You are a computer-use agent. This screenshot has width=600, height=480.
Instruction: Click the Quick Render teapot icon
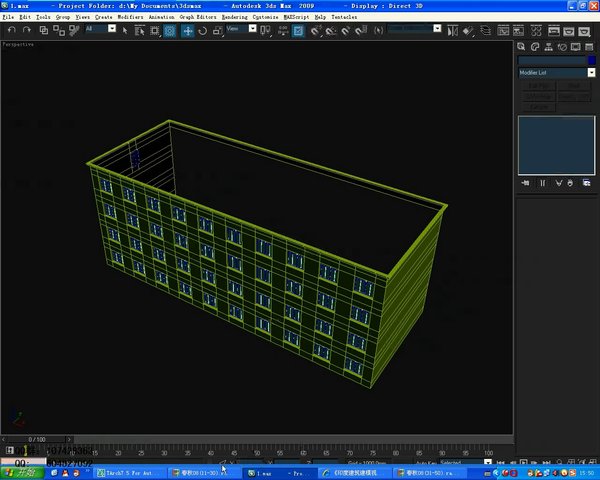[x=584, y=31]
